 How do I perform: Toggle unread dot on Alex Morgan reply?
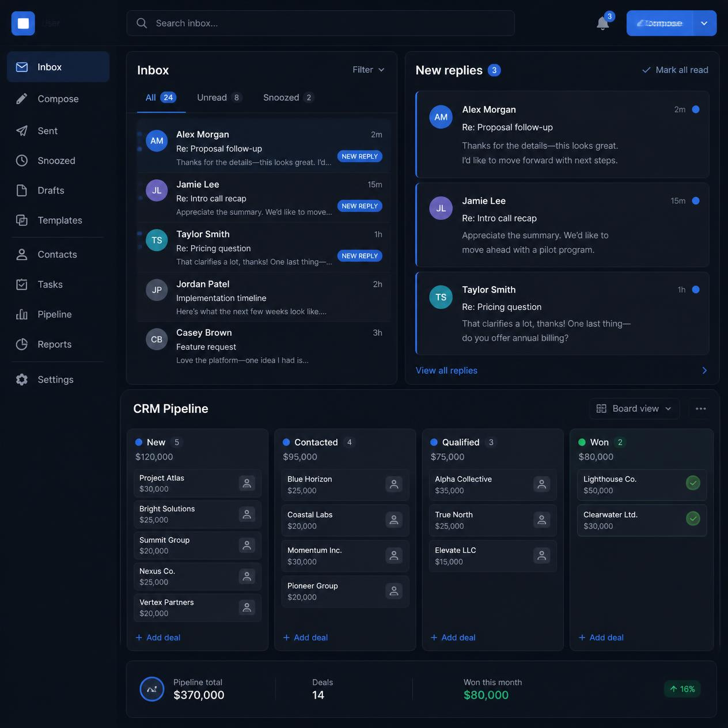coord(696,109)
